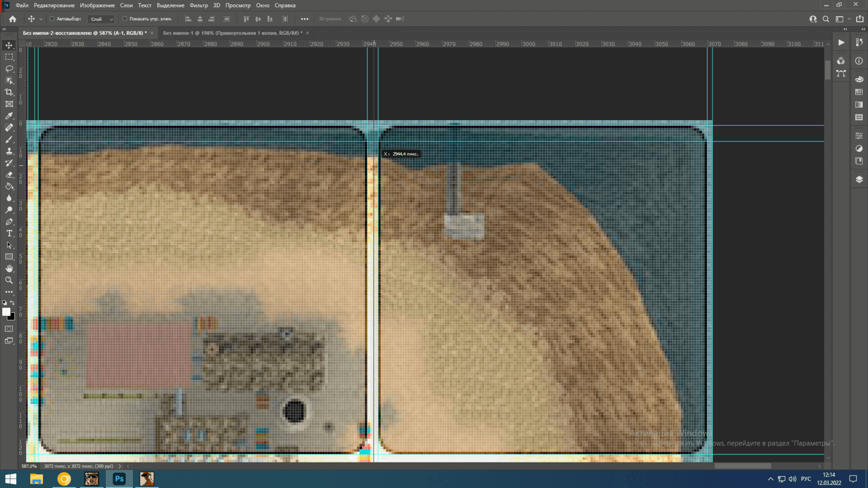868x488 pixels.
Task: Activate the Horizontal Type tool
Action: (x=9, y=233)
